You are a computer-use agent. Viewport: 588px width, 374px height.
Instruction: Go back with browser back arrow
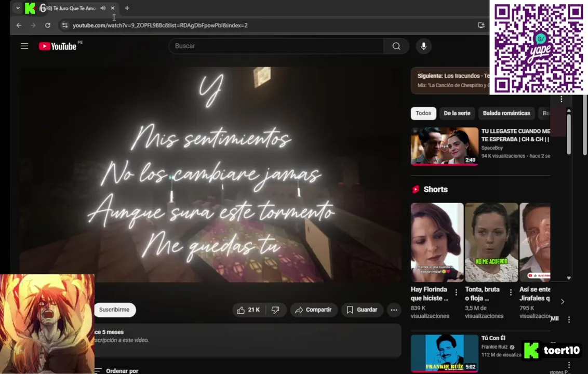(x=19, y=25)
